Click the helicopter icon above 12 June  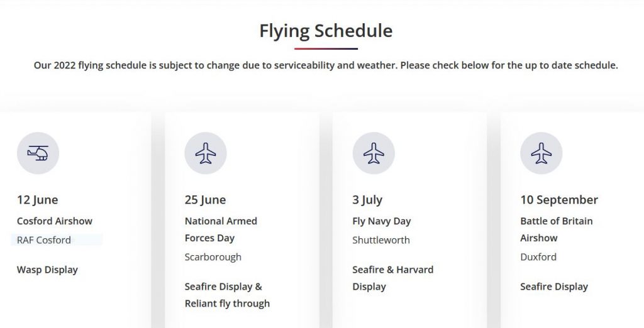point(38,153)
